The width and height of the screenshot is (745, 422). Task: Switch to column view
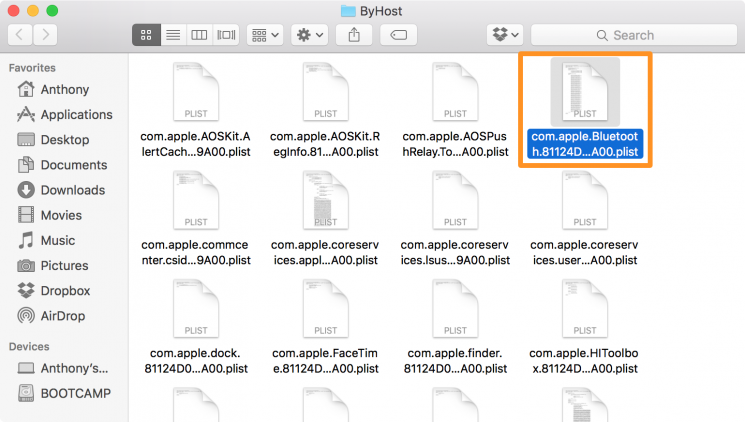click(199, 35)
